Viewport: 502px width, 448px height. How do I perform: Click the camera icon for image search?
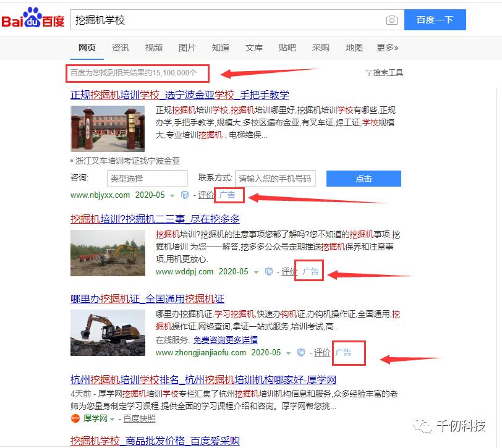point(392,20)
